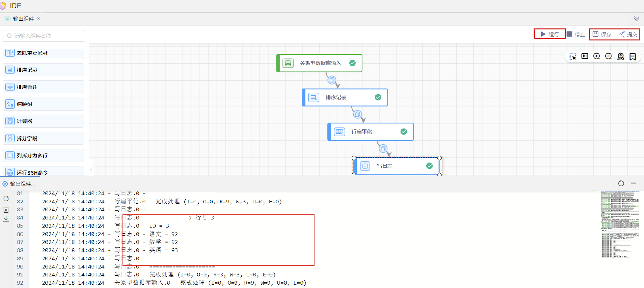Collapse the component sidebar with left chevron
This screenshot has height=288, width=644.
91,169
